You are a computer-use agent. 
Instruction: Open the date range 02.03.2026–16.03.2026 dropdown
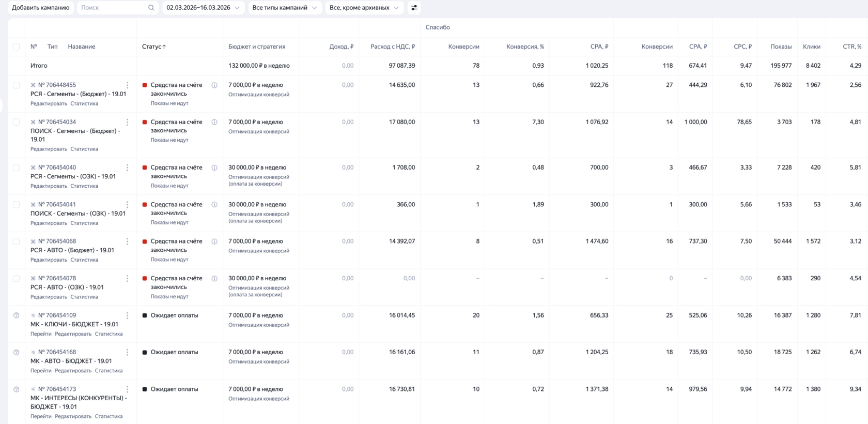click(203, 8)
